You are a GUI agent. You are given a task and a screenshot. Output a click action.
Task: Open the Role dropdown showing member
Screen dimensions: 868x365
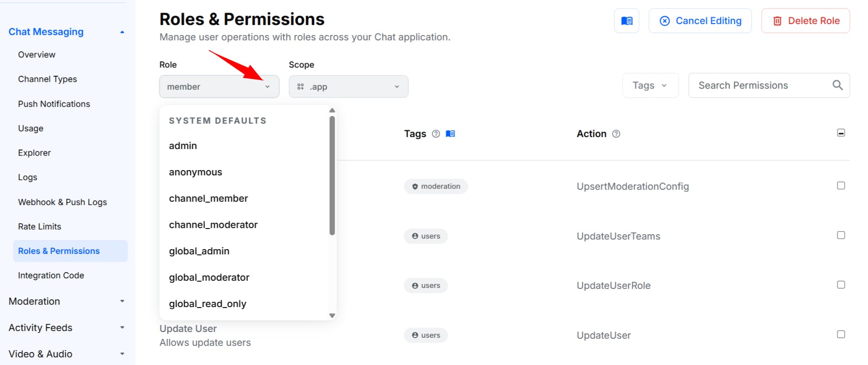pos(219,87)
